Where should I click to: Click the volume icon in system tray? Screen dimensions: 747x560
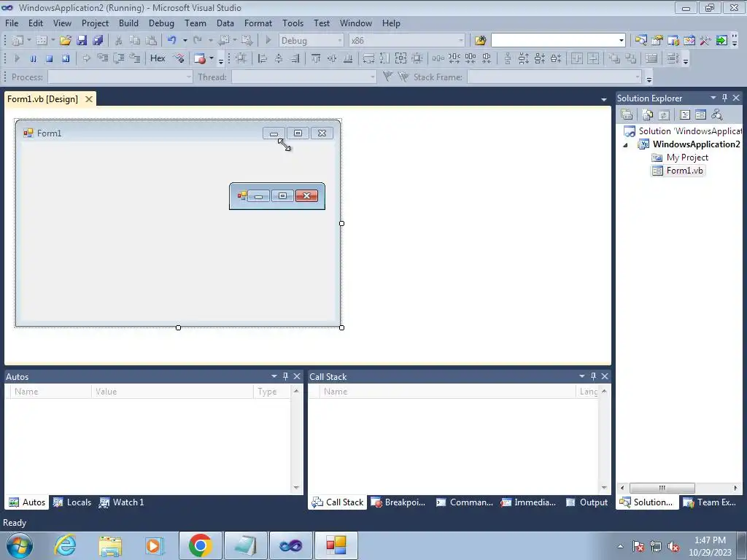673,546
